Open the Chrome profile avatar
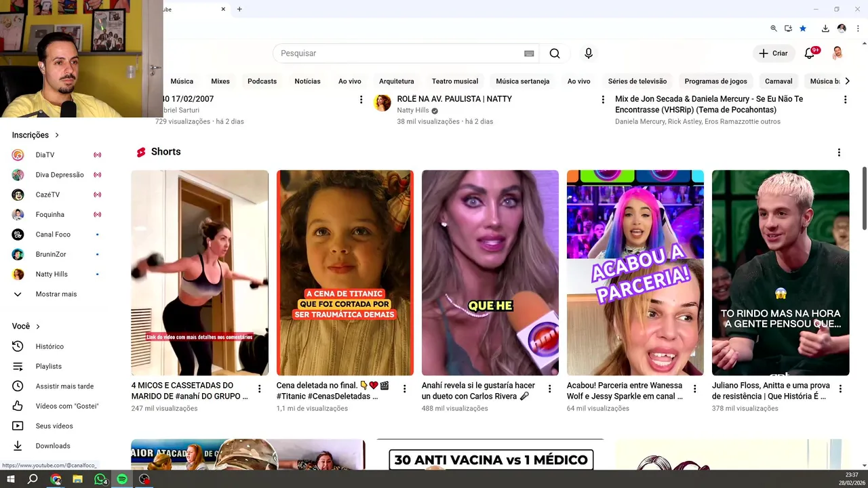The height and width of the screenshot is (488, 868). (842, 28)
